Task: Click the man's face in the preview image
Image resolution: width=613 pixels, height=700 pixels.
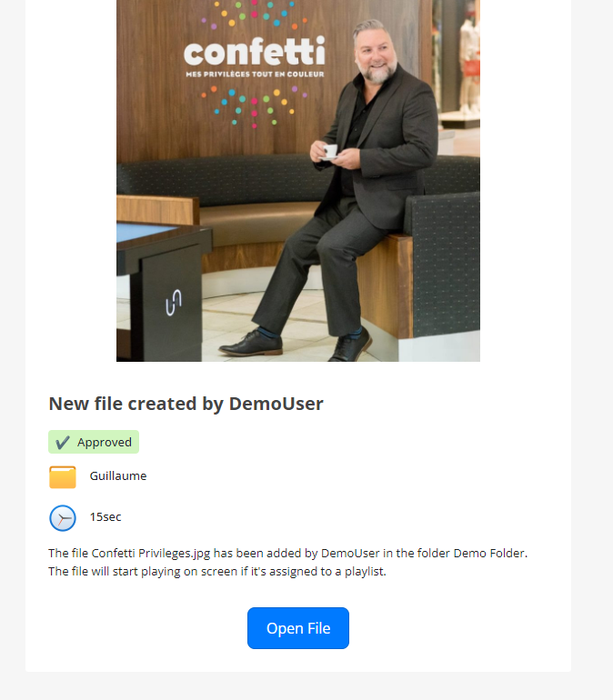Action: point(376,55)
